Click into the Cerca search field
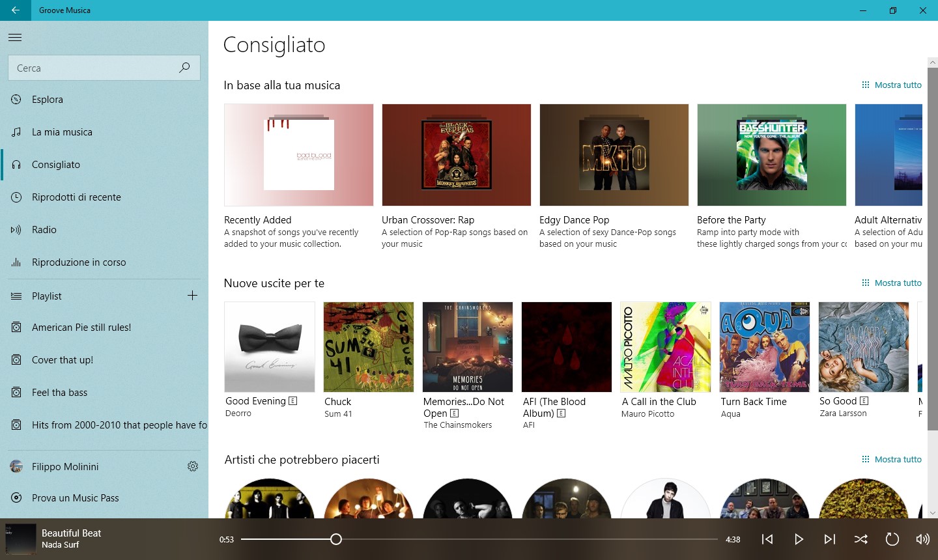This screenshot has height=560, width=938. point(104,68)
